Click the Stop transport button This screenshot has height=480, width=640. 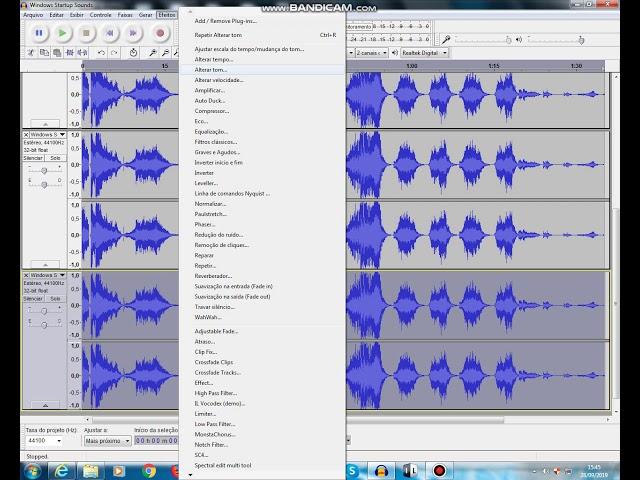86,33
